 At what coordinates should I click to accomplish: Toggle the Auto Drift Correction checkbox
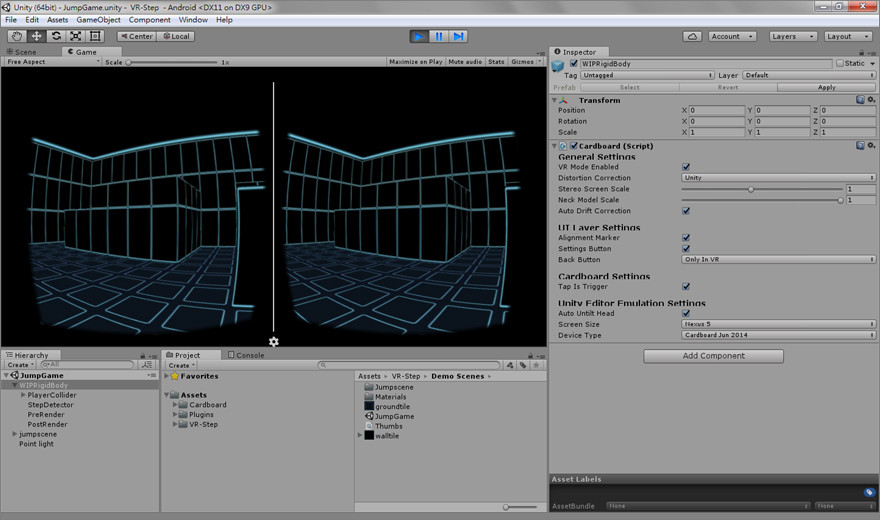point(686,211)
